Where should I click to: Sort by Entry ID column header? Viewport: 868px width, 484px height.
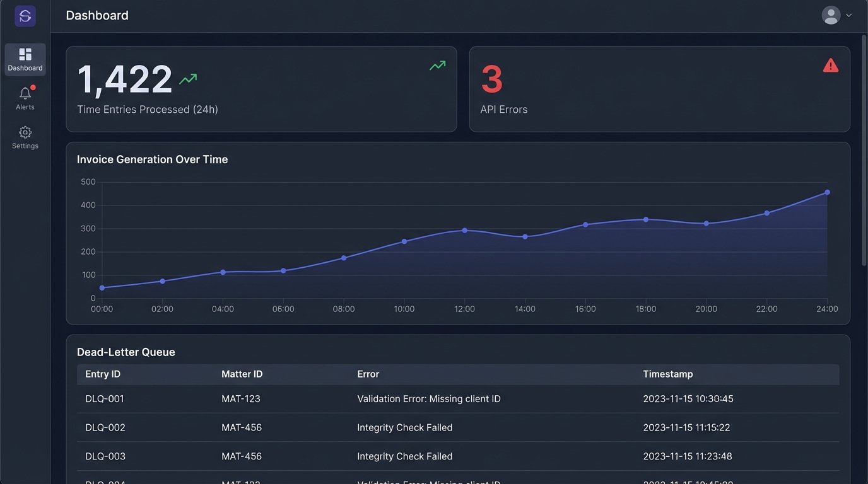[103, 374]
